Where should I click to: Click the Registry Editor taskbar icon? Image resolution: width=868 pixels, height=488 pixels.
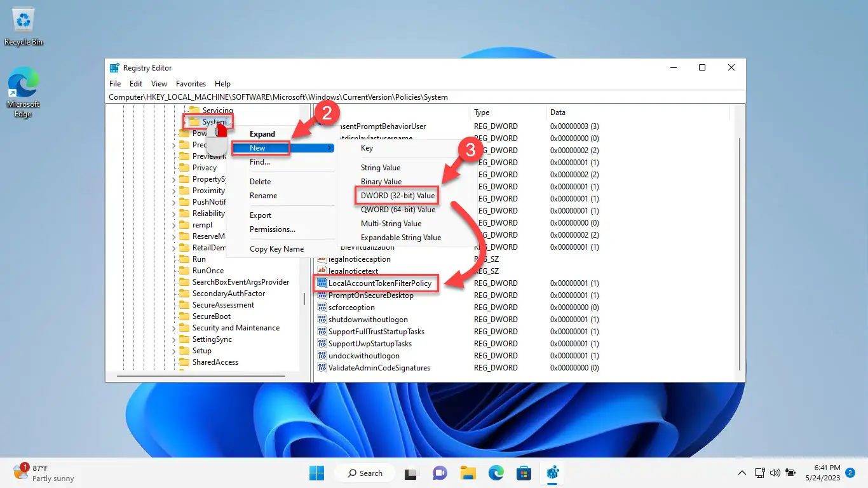pyautogui.click(x=552, y=473)
